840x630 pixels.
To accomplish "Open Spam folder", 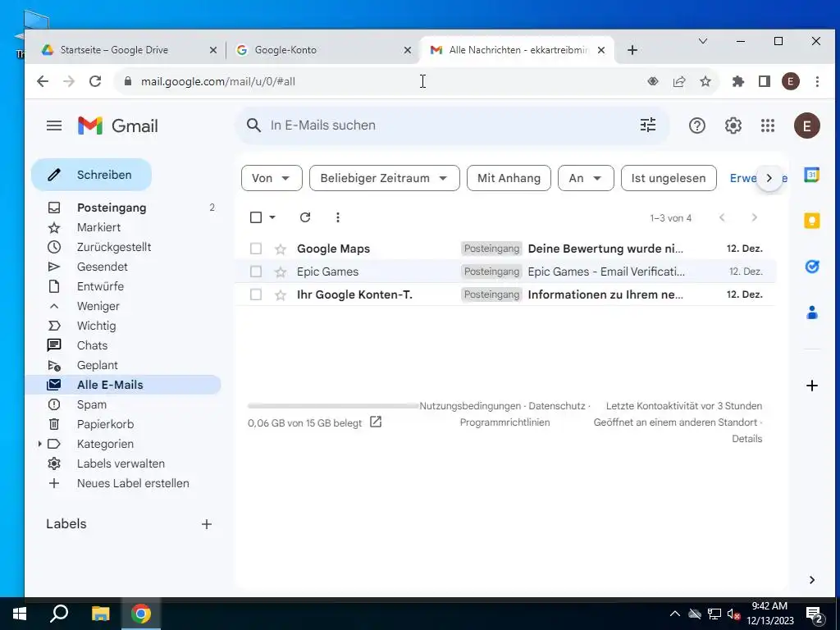I will point(92,404).
